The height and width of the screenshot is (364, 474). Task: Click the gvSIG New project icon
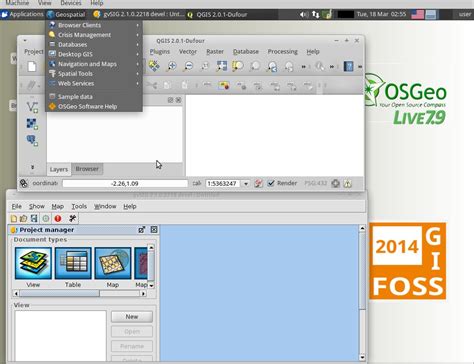tap(14, 219)
